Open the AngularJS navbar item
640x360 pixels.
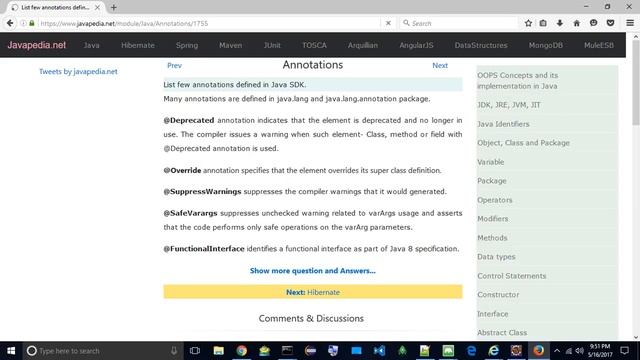click(416, 45)
